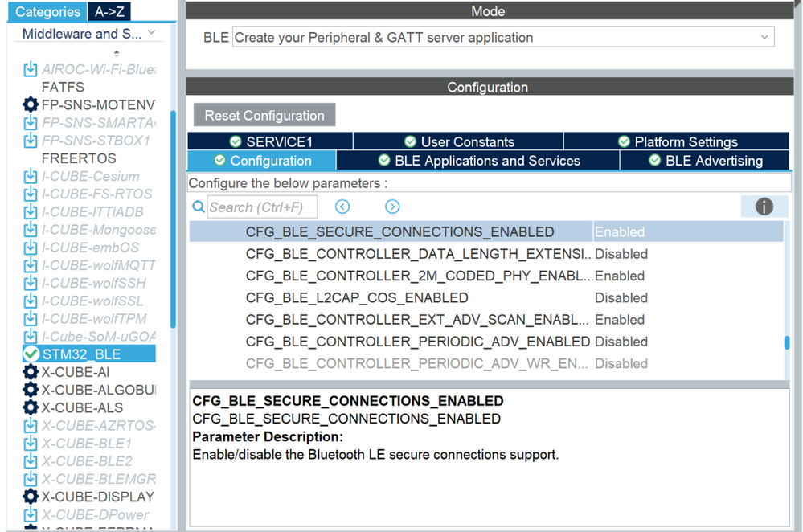Go to previous search result arrow
The height and width of the screenshot is (532, 803).
click(x=342, y=207)
